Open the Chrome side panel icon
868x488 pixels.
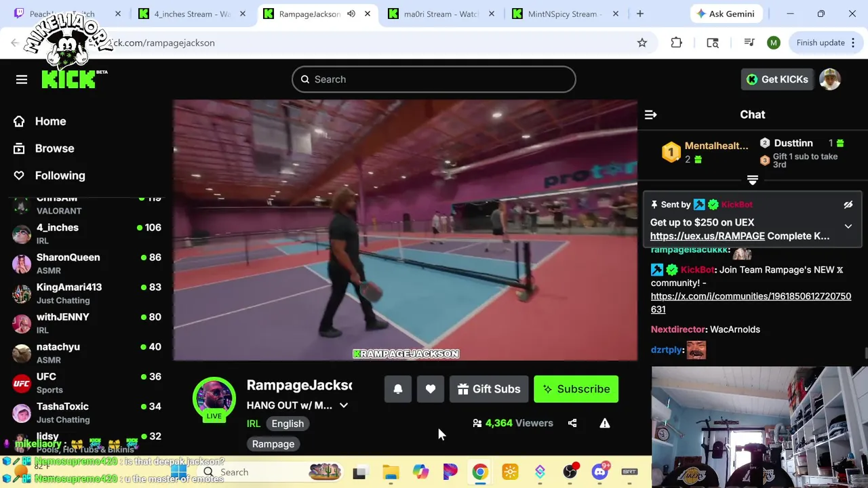[713, 43]
